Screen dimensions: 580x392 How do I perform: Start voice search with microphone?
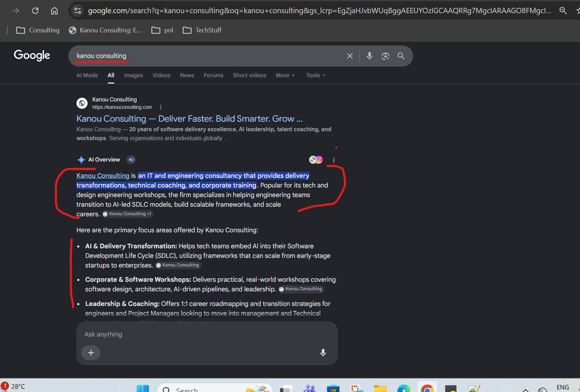tap(370, 56)
